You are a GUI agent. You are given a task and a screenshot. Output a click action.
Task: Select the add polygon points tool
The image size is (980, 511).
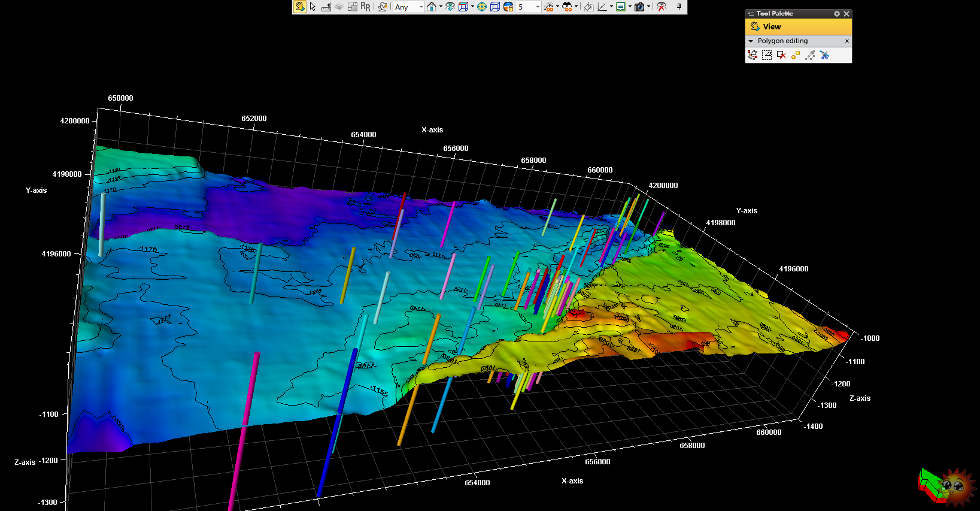(x=753, y=55)
